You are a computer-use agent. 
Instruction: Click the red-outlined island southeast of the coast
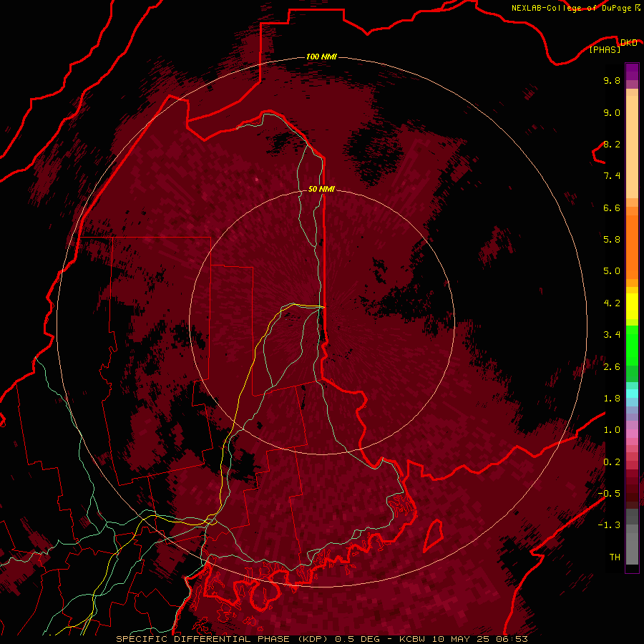click(x=434, y=535)
